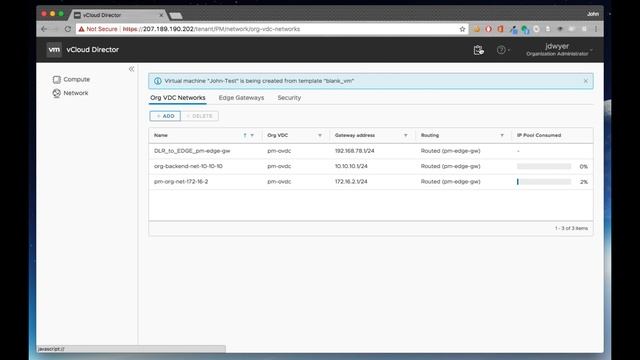Open the Chrome three-dot menu
The height and width of the screenshot is (360, 640).
pyautogui.click(x=596, y=29)
